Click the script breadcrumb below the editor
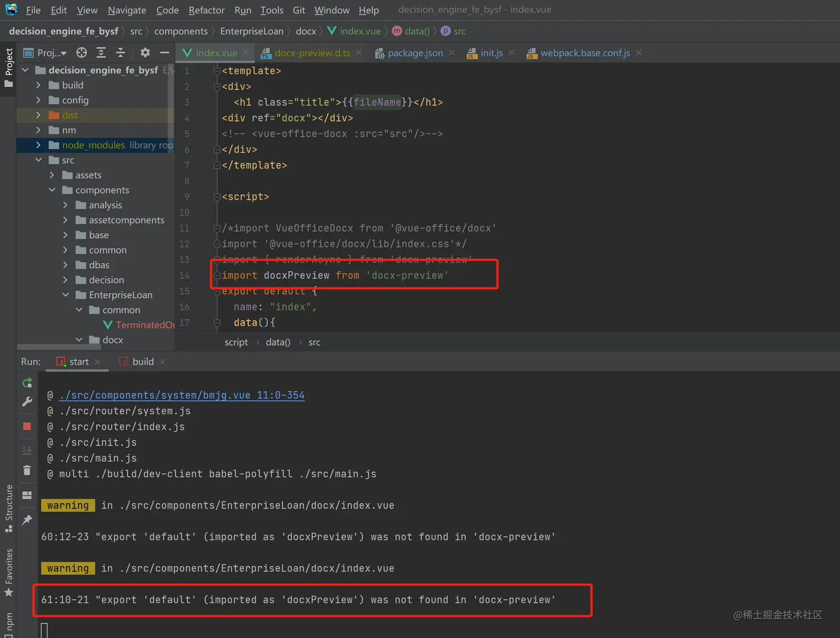The height and width of the screenshot is (638, 840). tap(236, 342)
